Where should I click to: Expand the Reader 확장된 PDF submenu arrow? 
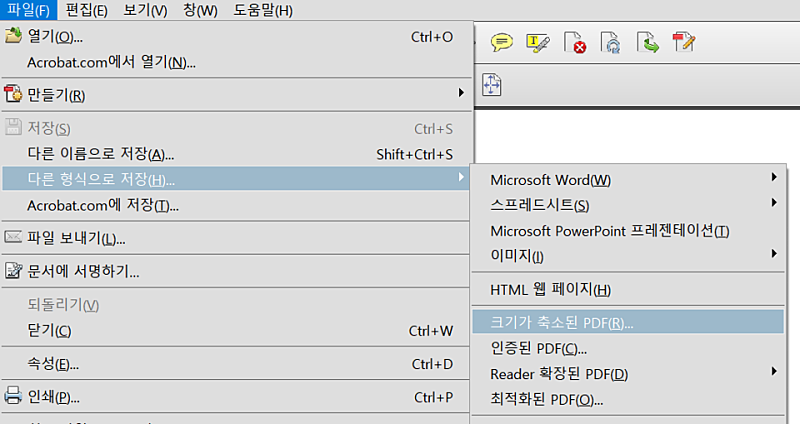774,371
